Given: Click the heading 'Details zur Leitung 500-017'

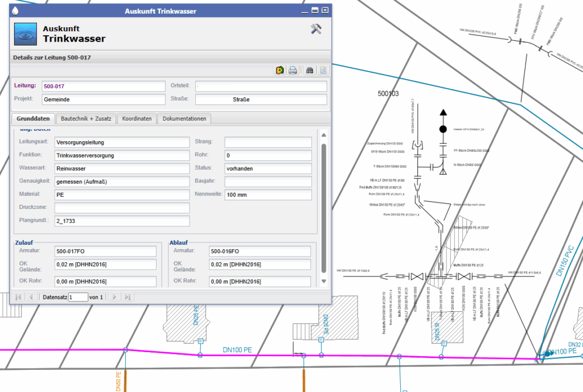Looking at the screenshot, I should coord(52,57).
